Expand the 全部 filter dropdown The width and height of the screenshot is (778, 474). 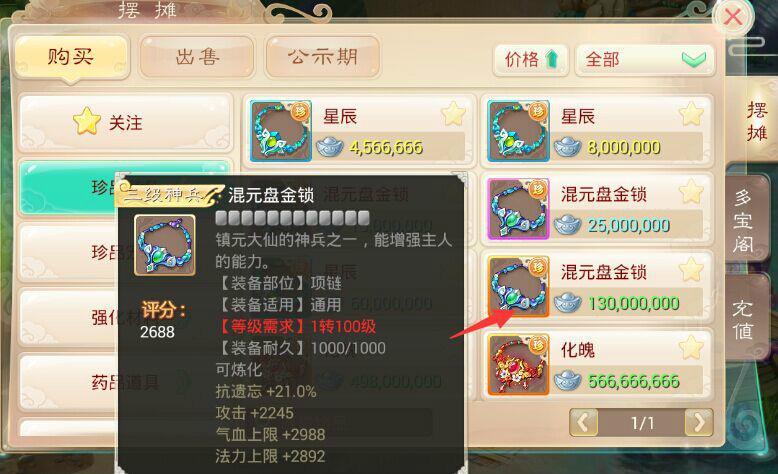(x=645, y=60)
